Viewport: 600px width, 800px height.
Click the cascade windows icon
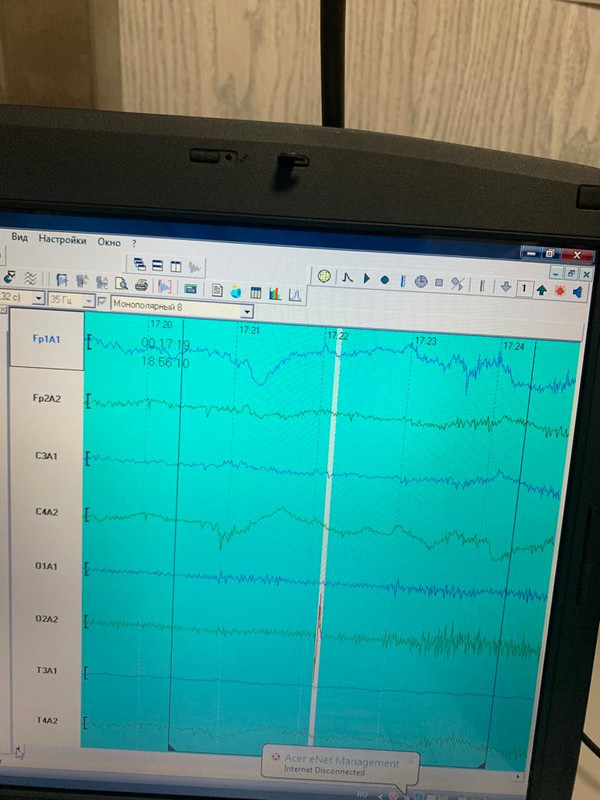click(x=139, y=264)
